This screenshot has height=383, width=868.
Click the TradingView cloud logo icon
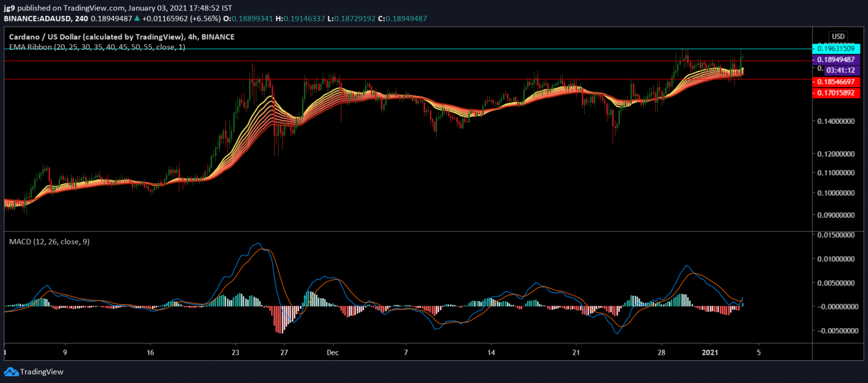(x=11, y=372)
